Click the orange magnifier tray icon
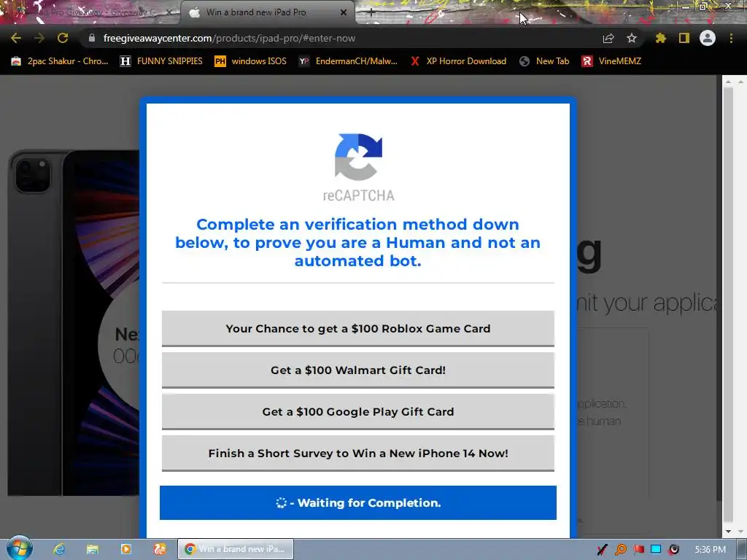Viewport: 747px width, 560px height. point(620,550)
